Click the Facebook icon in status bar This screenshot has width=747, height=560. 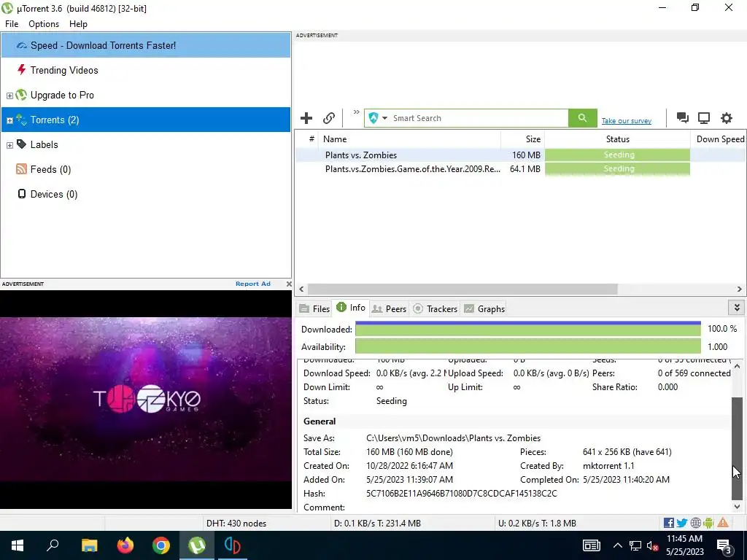pyautogui.click(x=668, y=523)
